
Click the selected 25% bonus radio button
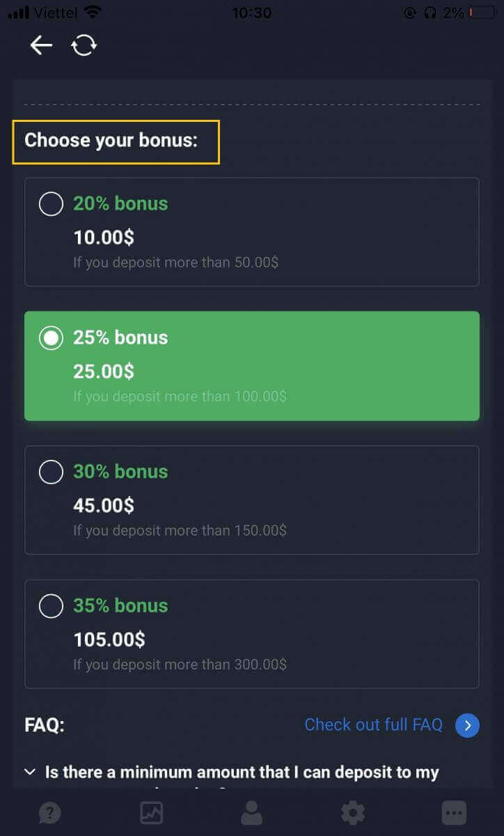[51, 339]
